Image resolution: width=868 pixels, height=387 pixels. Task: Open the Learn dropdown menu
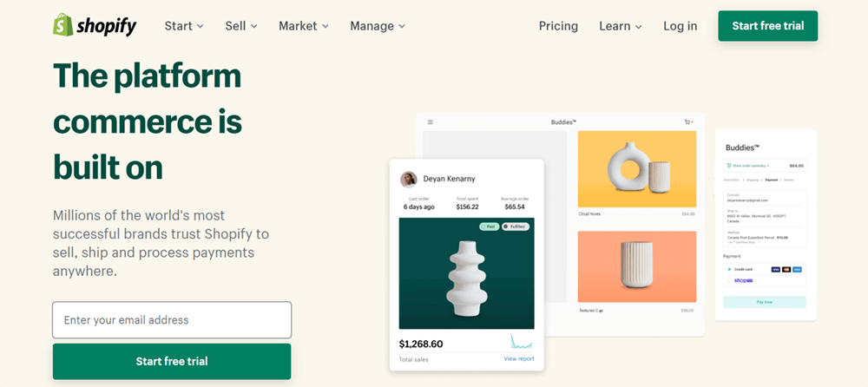[620, 26]
